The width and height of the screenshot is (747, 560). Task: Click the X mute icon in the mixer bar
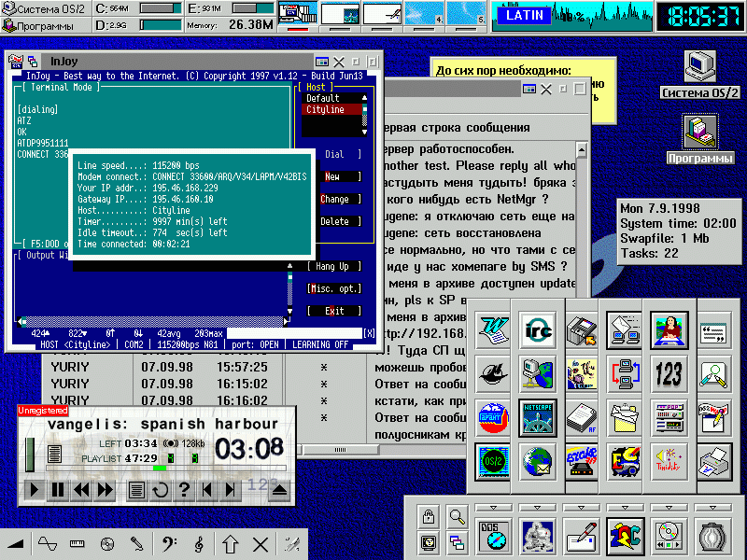[261, 544]
